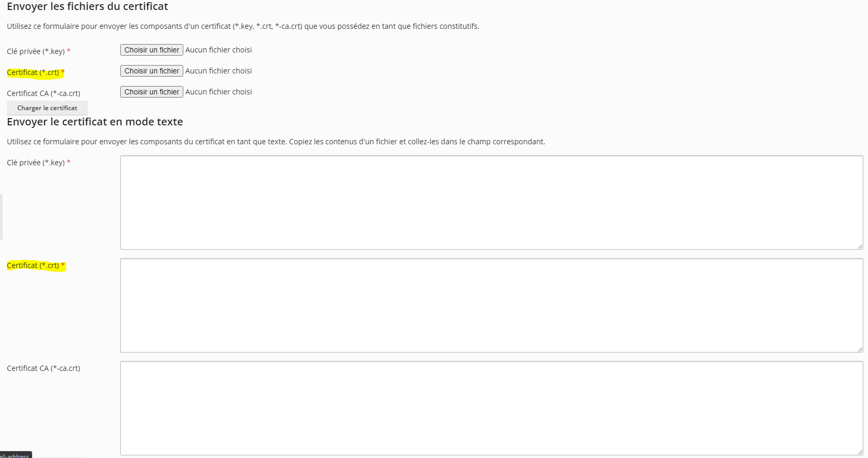Open file chooser for Certificat (*.crt)
The width and height of the screenshot is (868, 458).
click(152, 71)
